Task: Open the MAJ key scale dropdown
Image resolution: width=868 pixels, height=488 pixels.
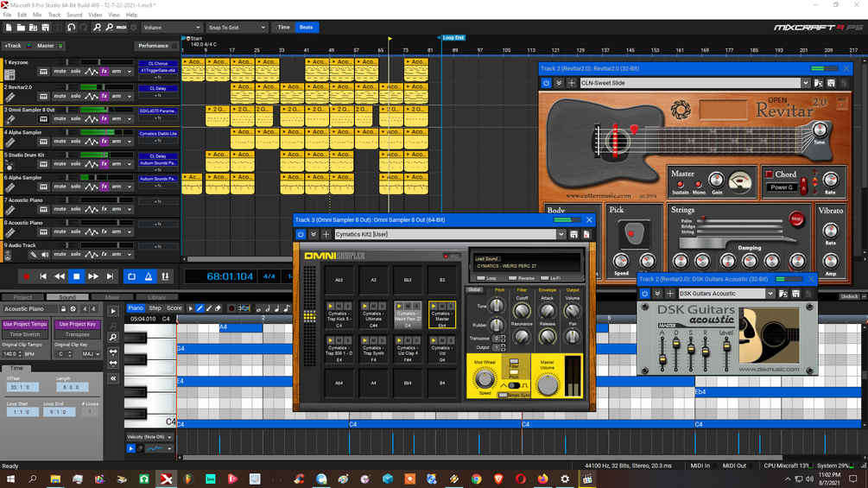Action: (91, 354)
